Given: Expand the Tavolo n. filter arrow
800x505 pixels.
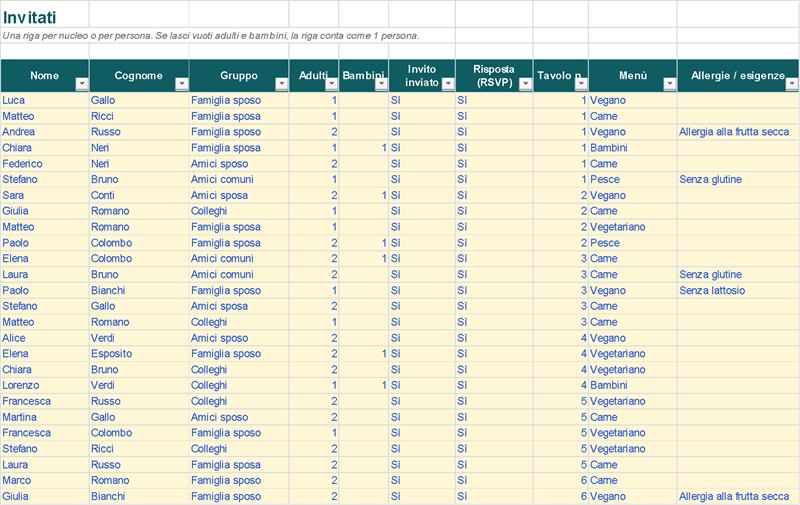Looking at the screenshot, I should click(581, 84).
